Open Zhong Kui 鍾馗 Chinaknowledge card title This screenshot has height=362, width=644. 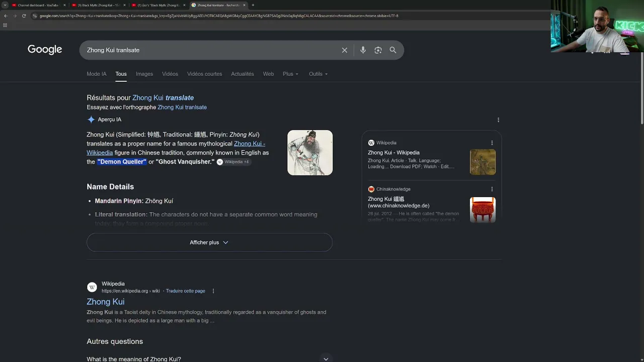pos(398,202)
